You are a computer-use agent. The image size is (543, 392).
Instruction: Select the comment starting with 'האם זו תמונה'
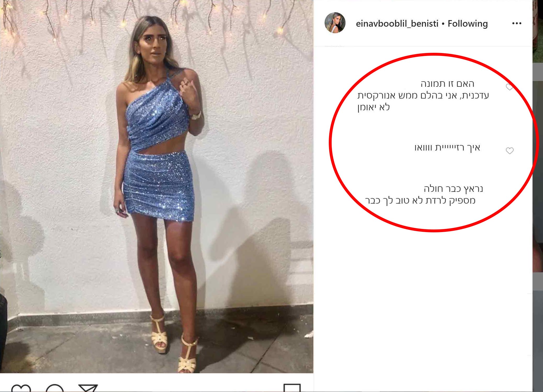[423, 95]
